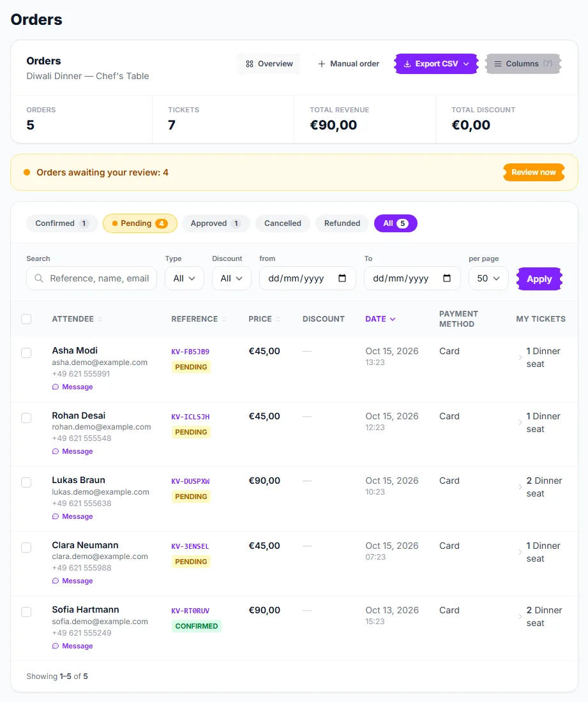This screenshot has width=588, height=702.
Task: Select Rohan Desai's order checkbox
Action: [26, 418]
